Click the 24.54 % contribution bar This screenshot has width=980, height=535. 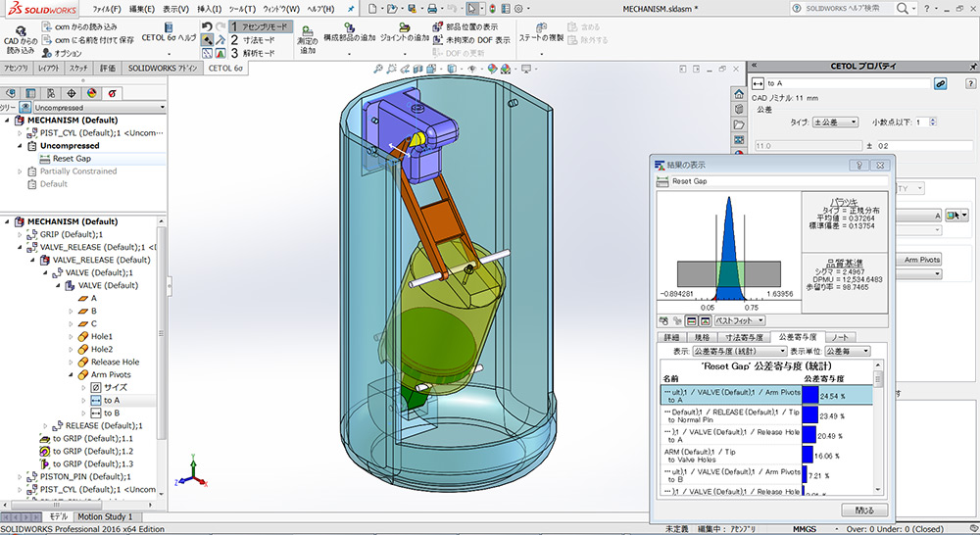(810, 395)
